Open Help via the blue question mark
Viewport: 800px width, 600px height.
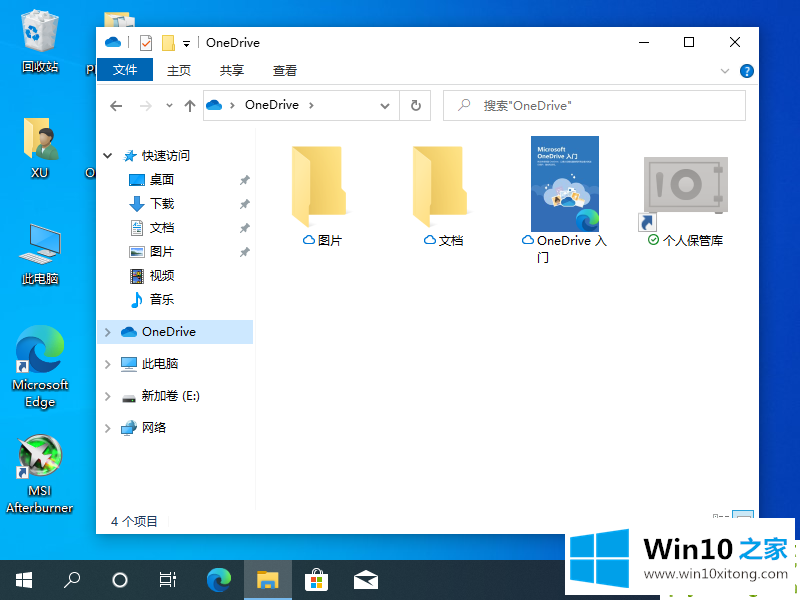[x=746, y=71]
